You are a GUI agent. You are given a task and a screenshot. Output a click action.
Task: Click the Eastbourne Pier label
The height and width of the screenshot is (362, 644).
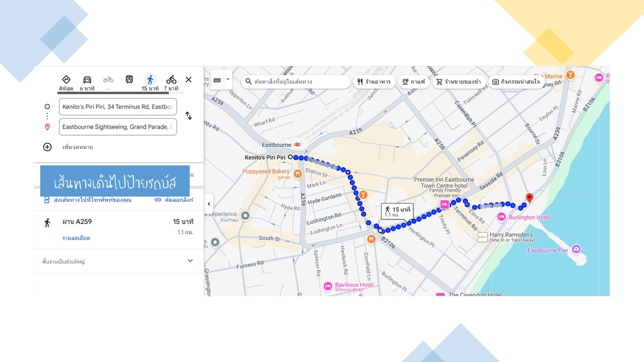(548, 250)
